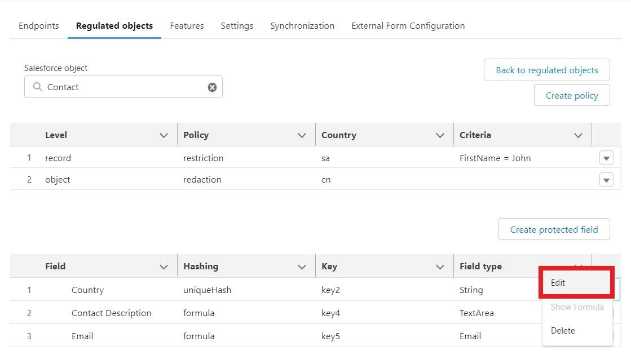Go to the Synchronization tab
The width and height of the screenshot is (631, 364).
coord(302,26)
